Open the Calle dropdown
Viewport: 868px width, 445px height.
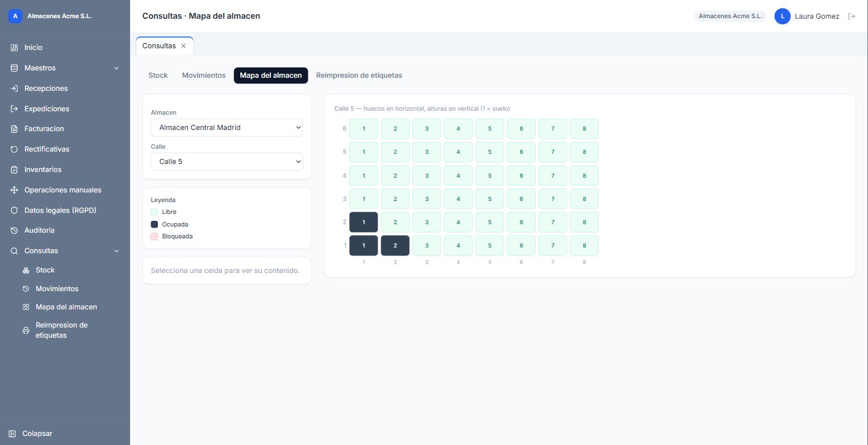tap(227, 162)
